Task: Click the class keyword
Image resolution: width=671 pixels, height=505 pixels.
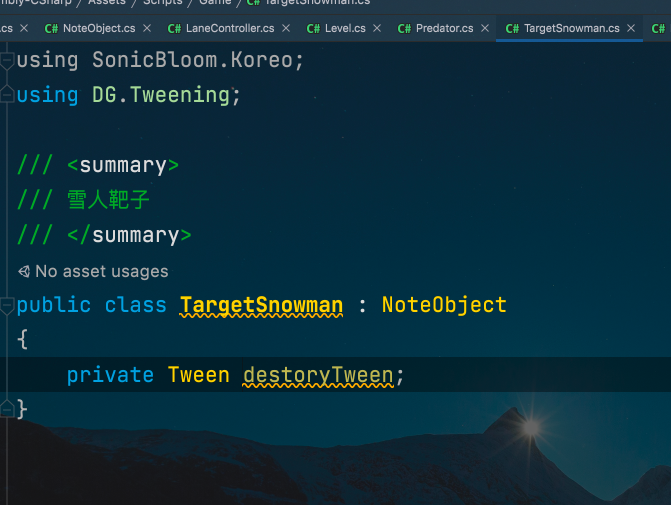Action: tap(135, 305)
